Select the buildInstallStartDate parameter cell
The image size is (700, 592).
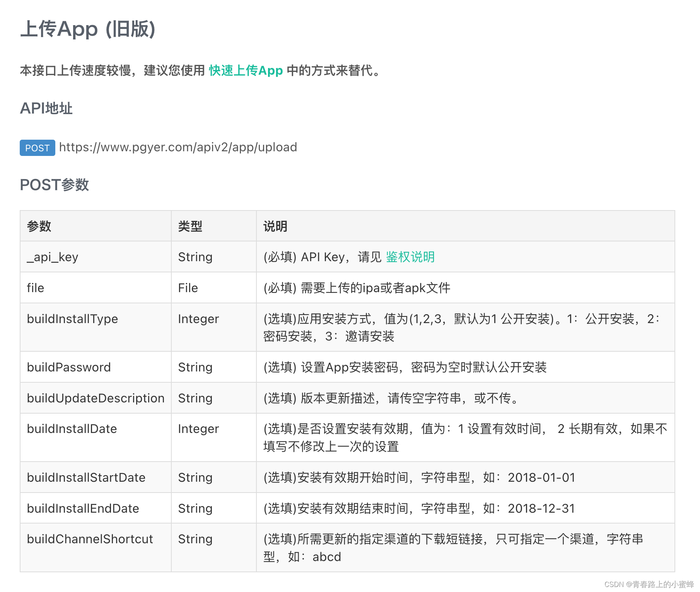pyautogui.click(x=96, y=477)
